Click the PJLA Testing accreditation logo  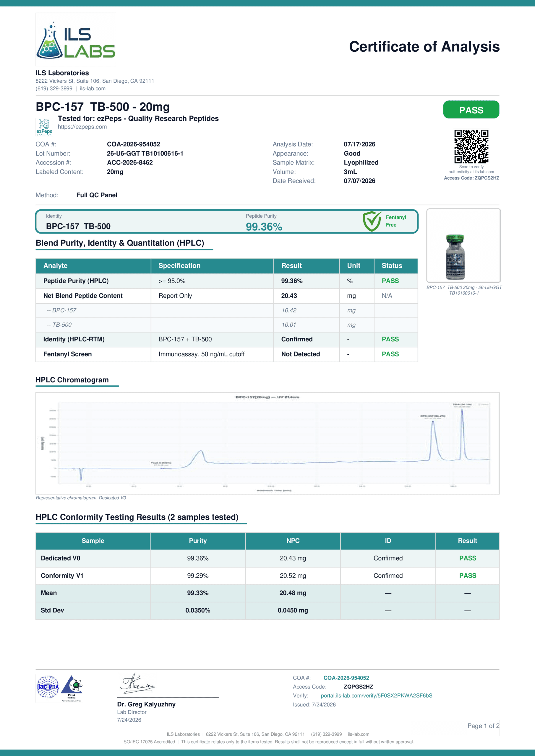point(72,688)
